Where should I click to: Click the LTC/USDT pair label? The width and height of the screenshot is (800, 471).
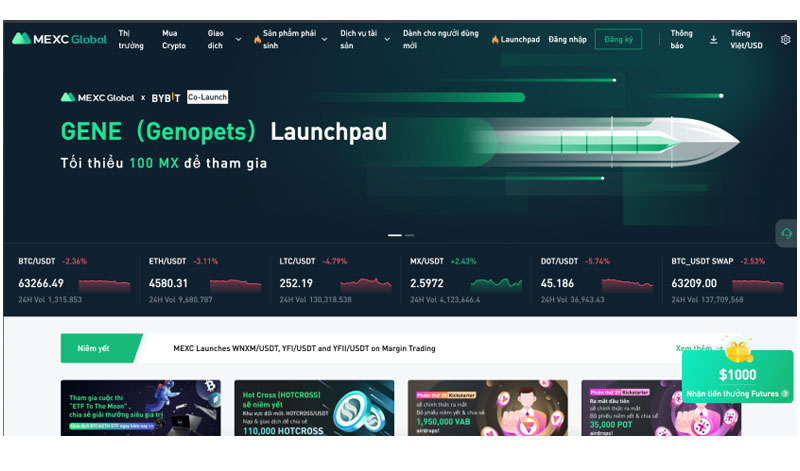coord(297,261)
